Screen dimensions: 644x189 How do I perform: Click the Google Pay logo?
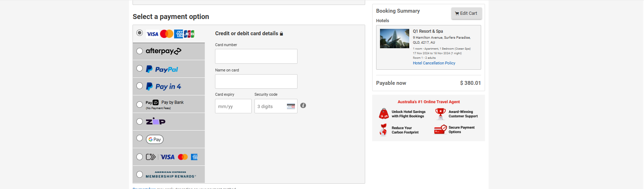(155, 139)
